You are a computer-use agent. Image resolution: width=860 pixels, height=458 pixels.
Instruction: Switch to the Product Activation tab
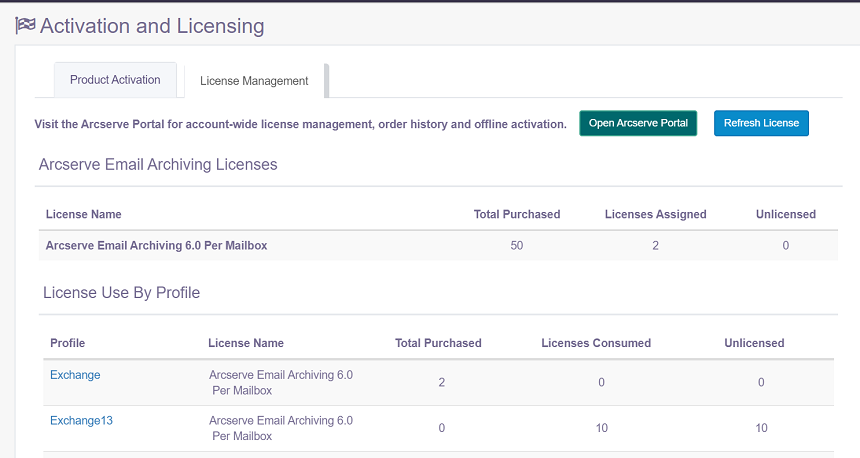pyautogui.click(x=115, y=80)
